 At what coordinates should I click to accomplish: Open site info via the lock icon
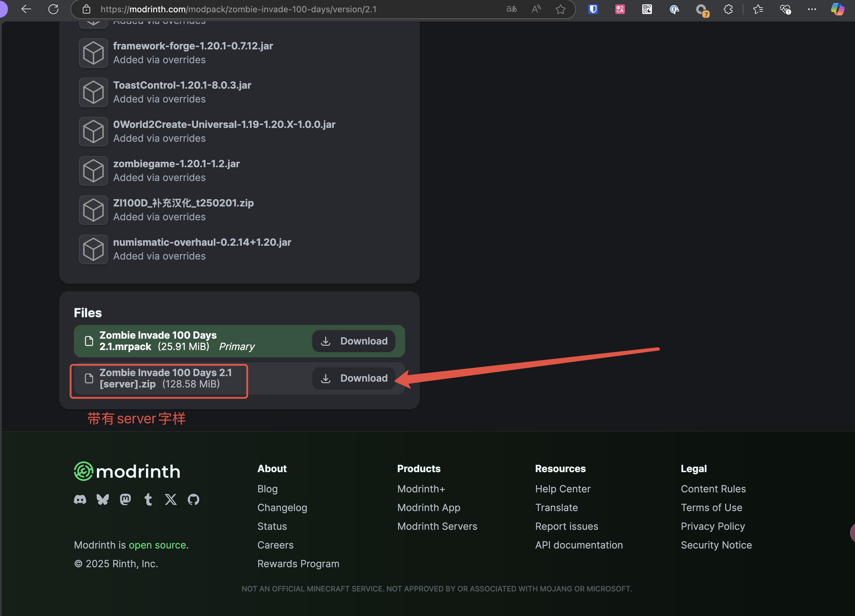tap(86, 9)
